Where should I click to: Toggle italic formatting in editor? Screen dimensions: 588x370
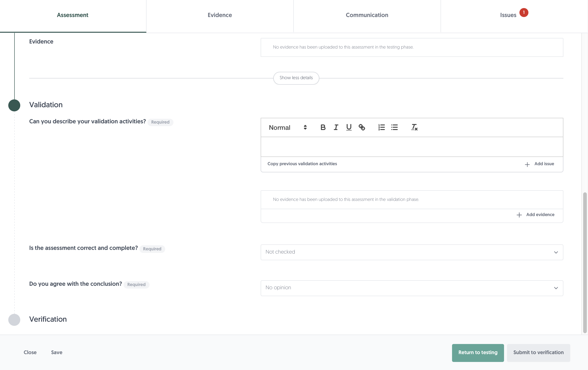pos(336,127)
